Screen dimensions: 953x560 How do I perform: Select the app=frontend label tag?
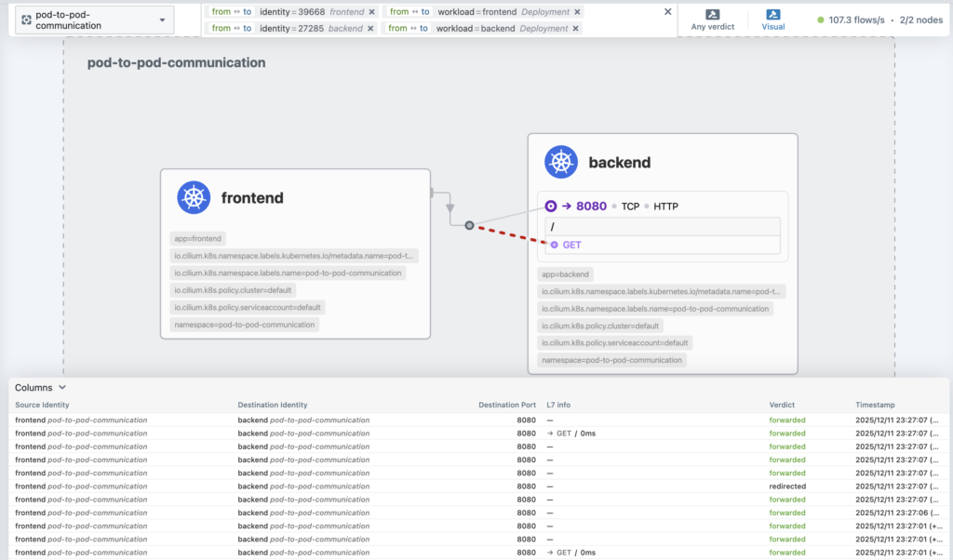(198, 238)
